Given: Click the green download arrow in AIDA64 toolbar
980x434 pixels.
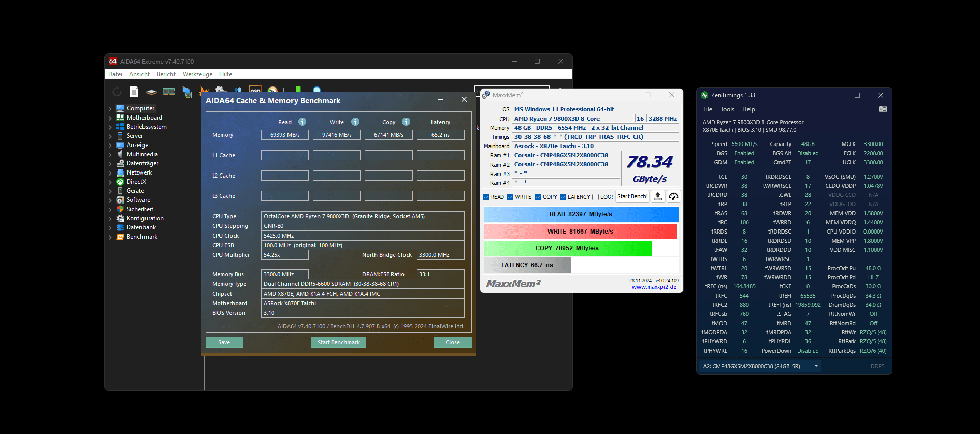Looking at the screenshot, I should tap(298, 90).
